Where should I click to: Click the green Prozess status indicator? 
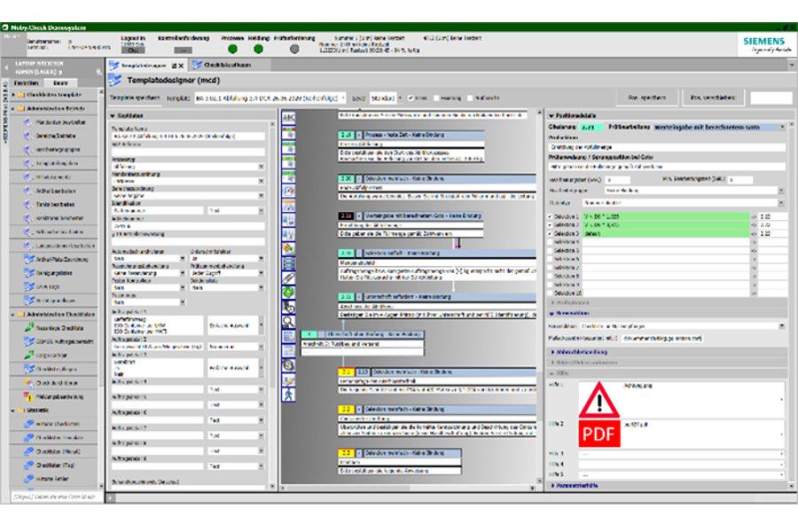(x=232, y=50)
